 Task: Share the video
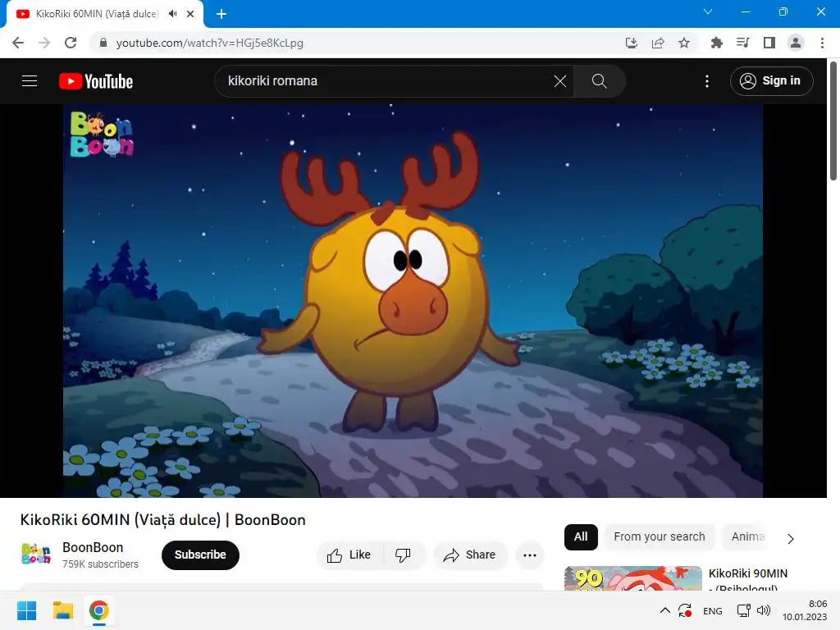pos(468,555)
